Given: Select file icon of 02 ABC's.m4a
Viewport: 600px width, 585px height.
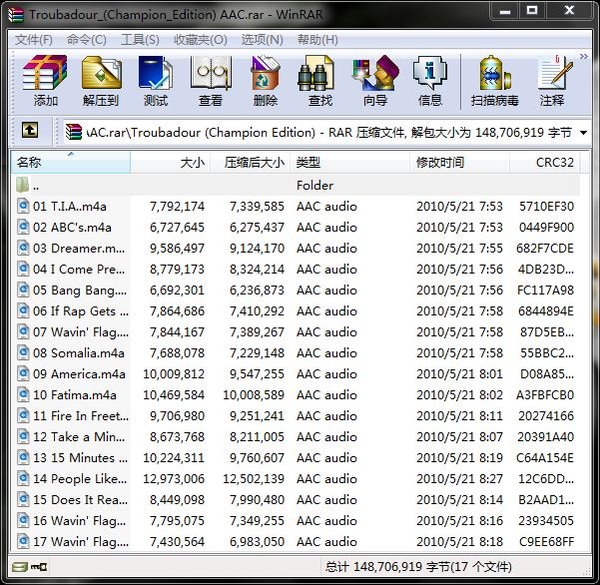Looking at the screenshot, I should pyautogui.click(x=23, y=227).
